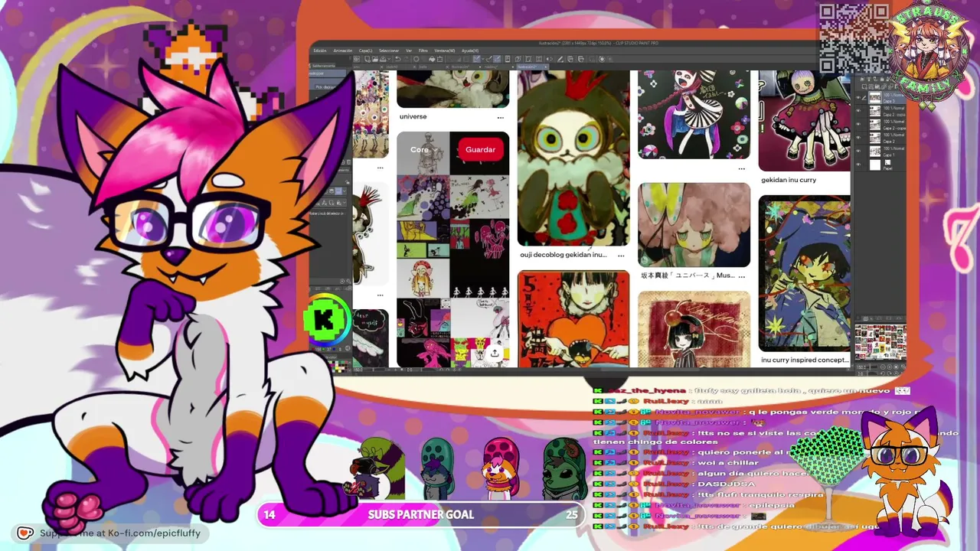Select the Capa 1 layer thumbnail
This screenshot has height=551, width=980.
pyautogui.click(x=874, y=152)
